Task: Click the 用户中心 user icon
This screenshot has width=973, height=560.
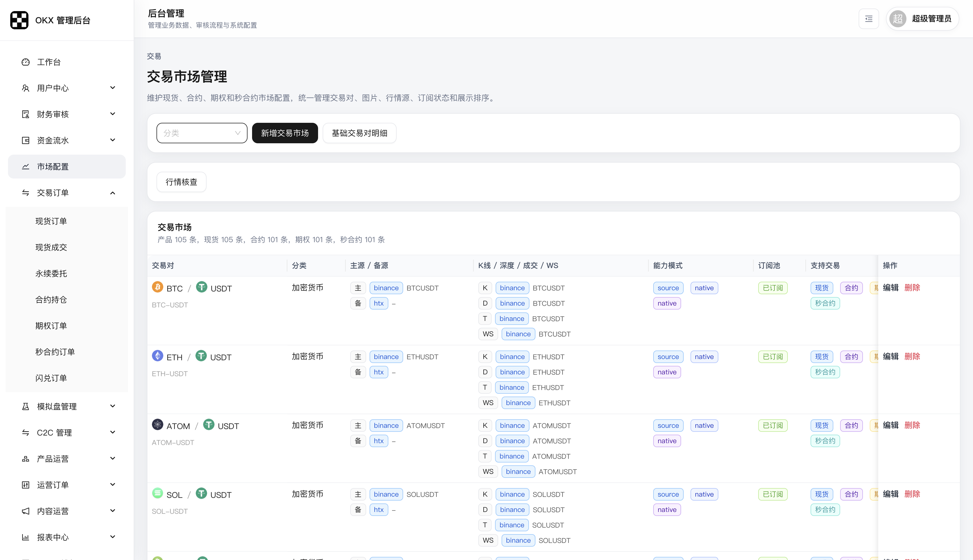Action: pos(25,88)
